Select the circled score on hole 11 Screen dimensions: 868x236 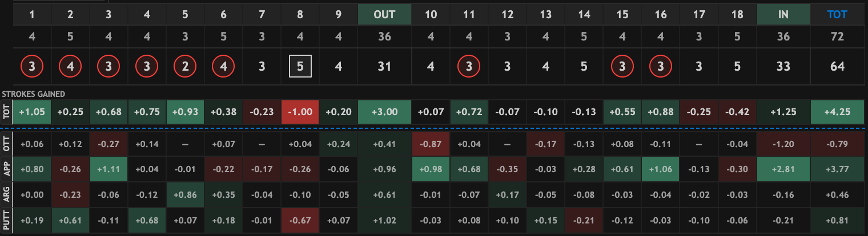click(469, 67)
